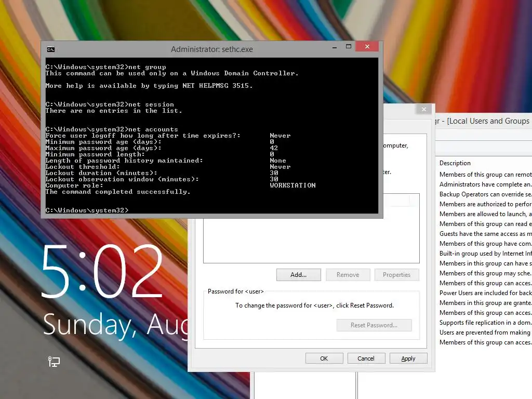532x399 pixels.
Task: Click the 'Sunday, Aug' date on lock screen
Action: 115,325
